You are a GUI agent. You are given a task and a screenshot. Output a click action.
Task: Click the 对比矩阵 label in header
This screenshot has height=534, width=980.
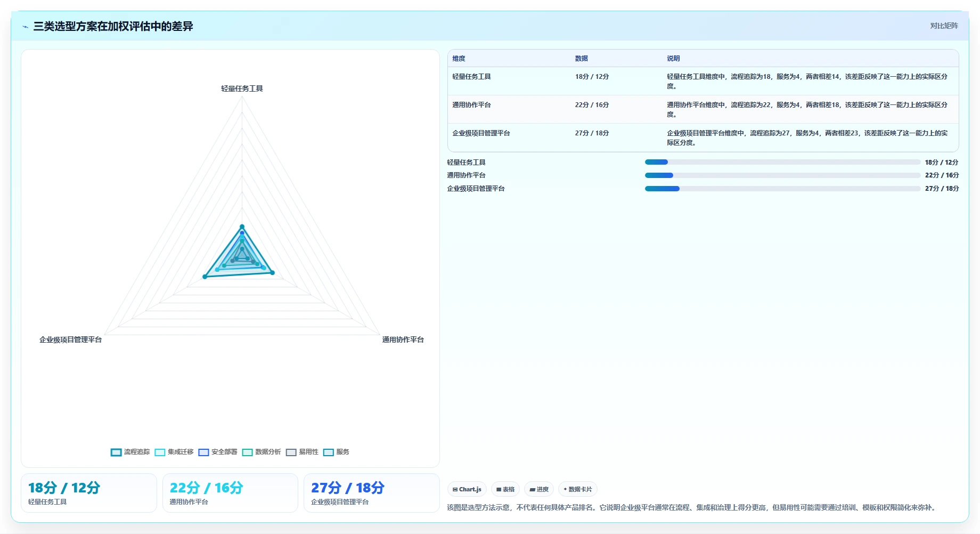pos(944,26)
